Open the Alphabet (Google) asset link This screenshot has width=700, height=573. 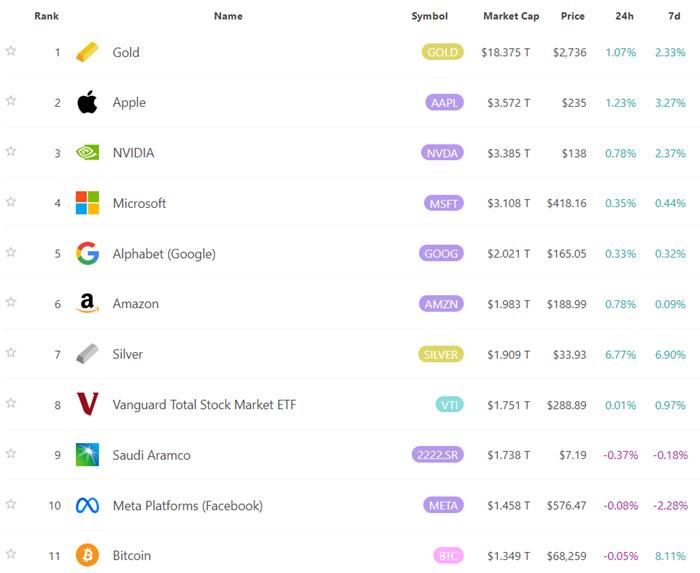point(164,254)
